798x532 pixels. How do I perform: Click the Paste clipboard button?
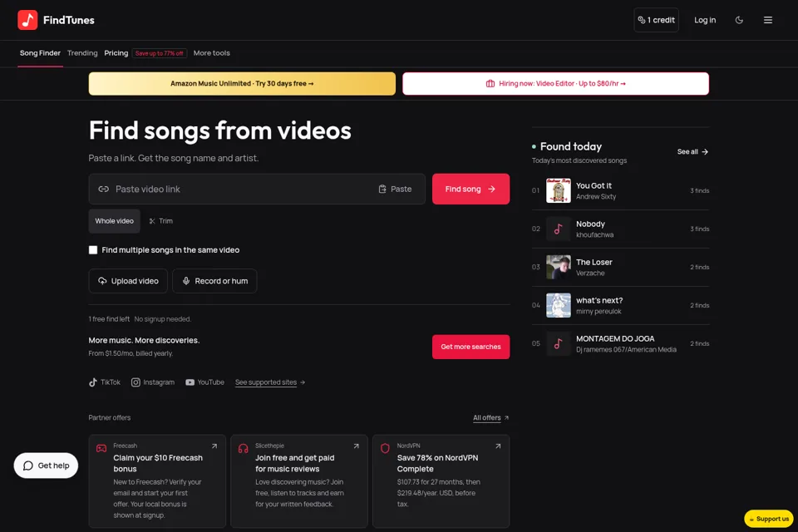coord(395,189)
